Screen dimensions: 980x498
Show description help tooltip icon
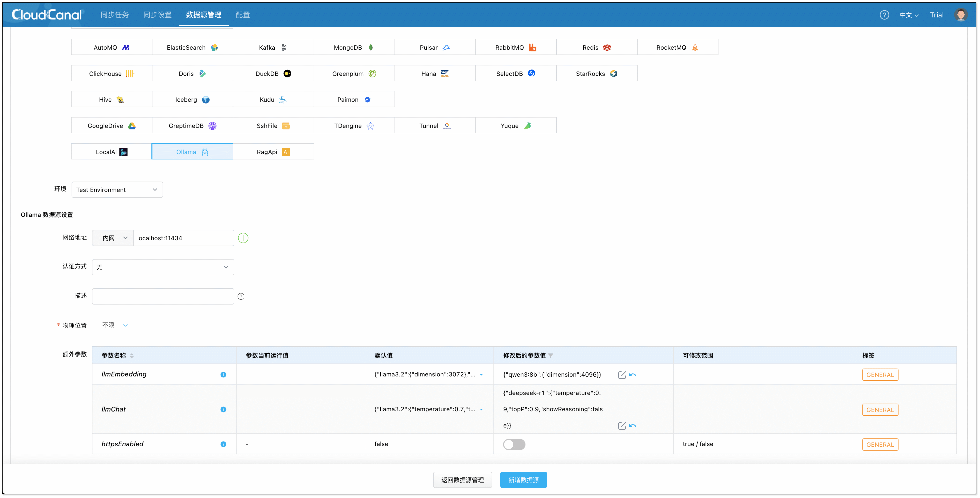(241, 297)
